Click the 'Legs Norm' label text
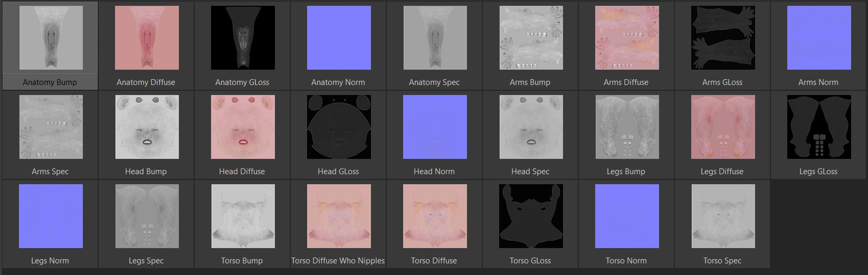Screen dimensions: 868x275 click(x=50, y=261)
